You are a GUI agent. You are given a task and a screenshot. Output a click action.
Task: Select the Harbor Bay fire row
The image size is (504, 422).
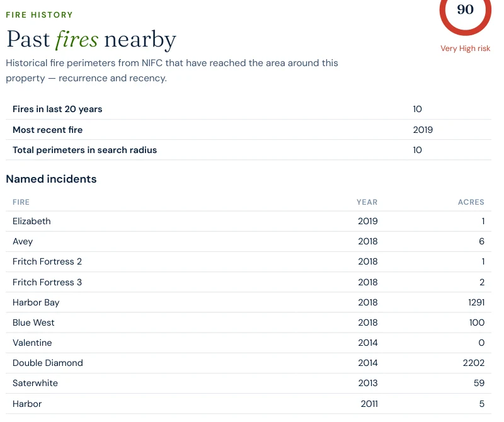pyautogui.click(x=248, y=302)
